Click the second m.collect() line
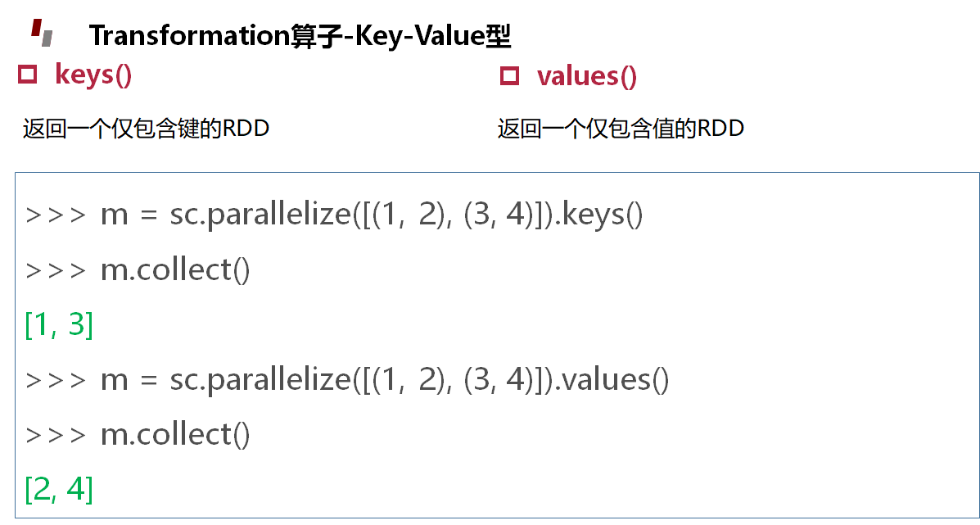This screenshot has height=525, width=980. pyautogui.click(x=138, y=435)
